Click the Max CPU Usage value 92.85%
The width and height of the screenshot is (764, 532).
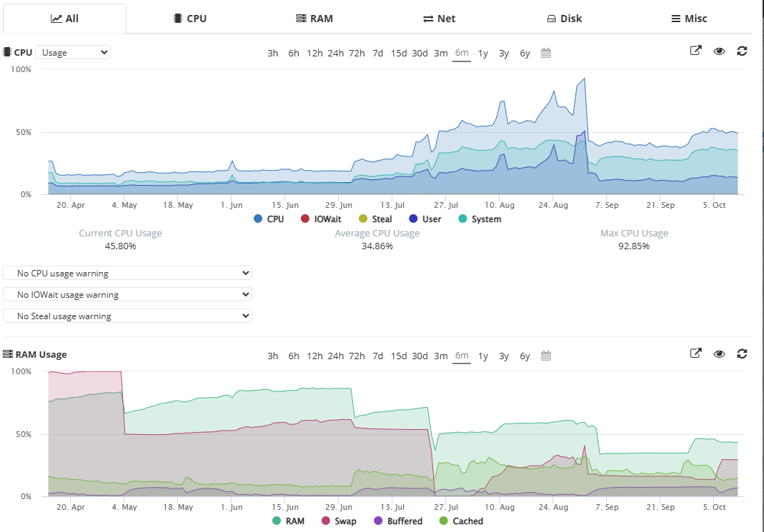tap(634, 246)
